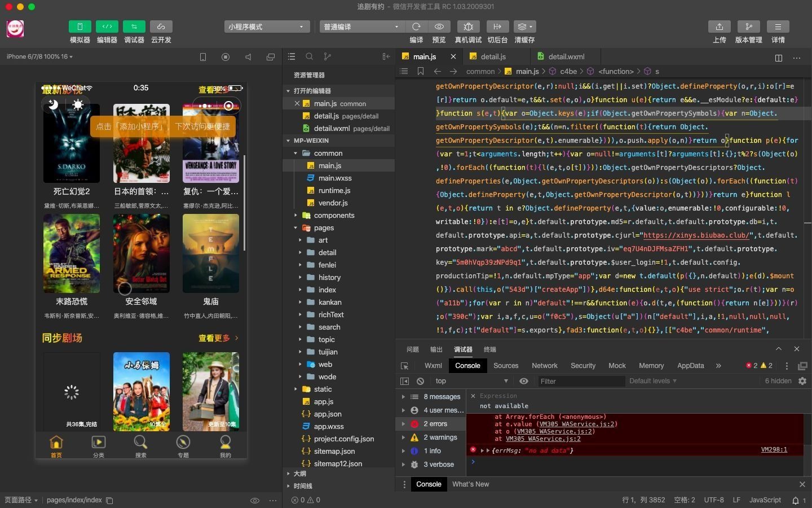Viewport: 812px width, 508px height.
Task: Click the detach simulator window icon
Action: tap(271, 56)
